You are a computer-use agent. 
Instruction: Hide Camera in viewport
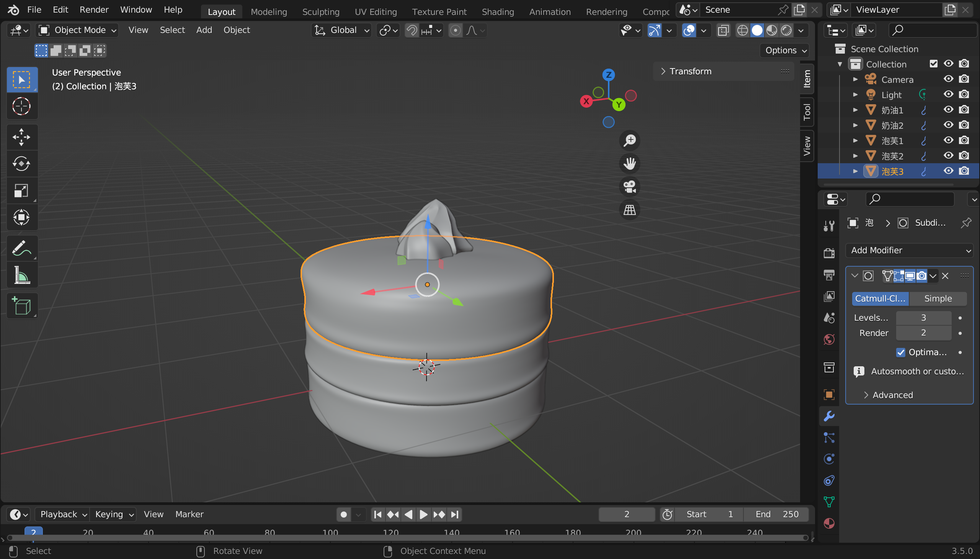click(948, 79)
